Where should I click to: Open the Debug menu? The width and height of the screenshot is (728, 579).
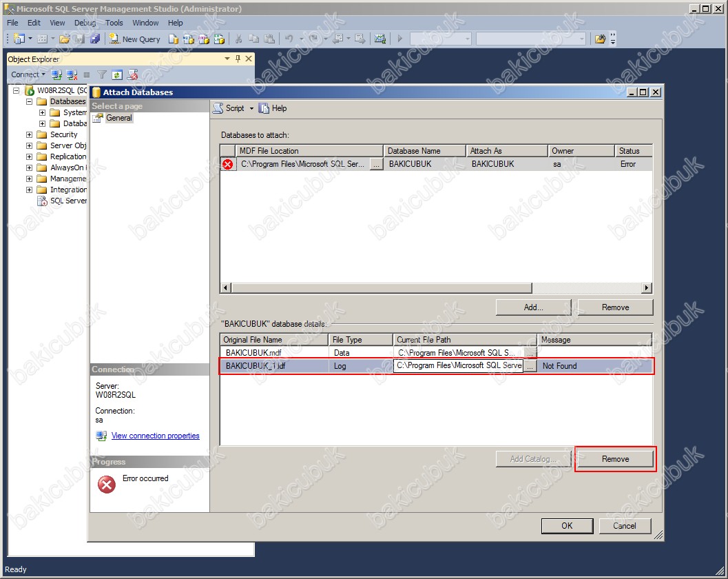tap(85, 23)
